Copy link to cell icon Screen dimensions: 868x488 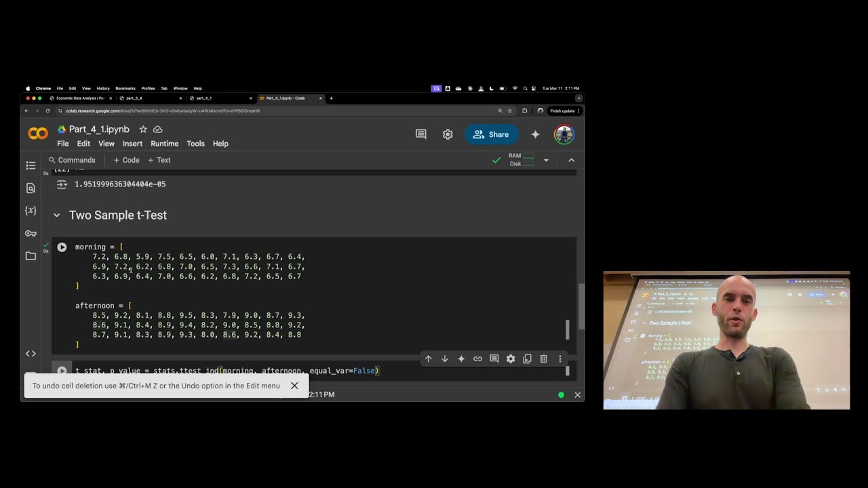coord(477,359)
